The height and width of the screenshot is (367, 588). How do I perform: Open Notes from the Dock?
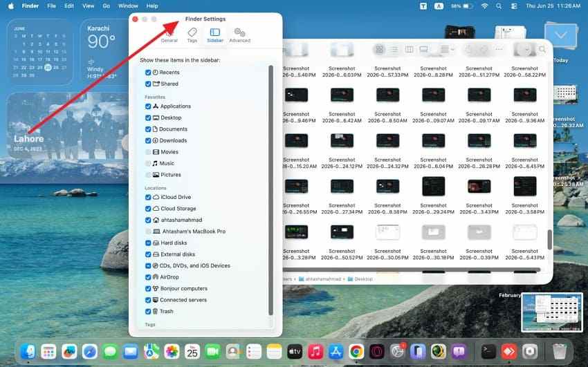tap(274, 352)
